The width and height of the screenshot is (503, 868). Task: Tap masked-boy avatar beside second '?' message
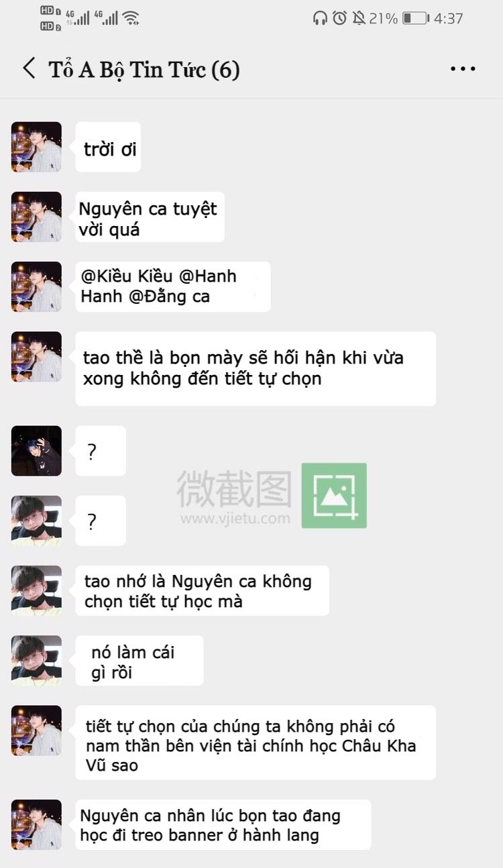(x=36, y=521)
